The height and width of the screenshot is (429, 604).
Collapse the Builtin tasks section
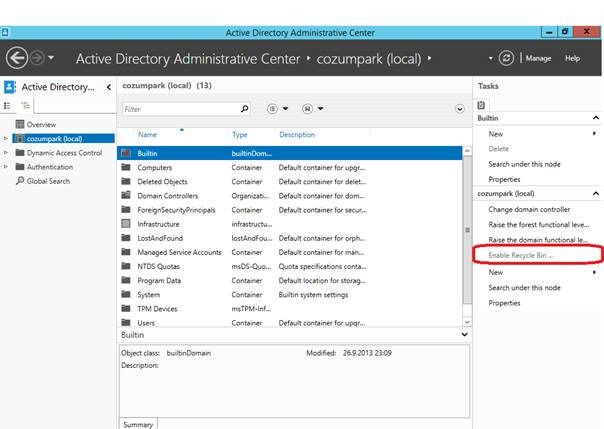coord(596,118)
